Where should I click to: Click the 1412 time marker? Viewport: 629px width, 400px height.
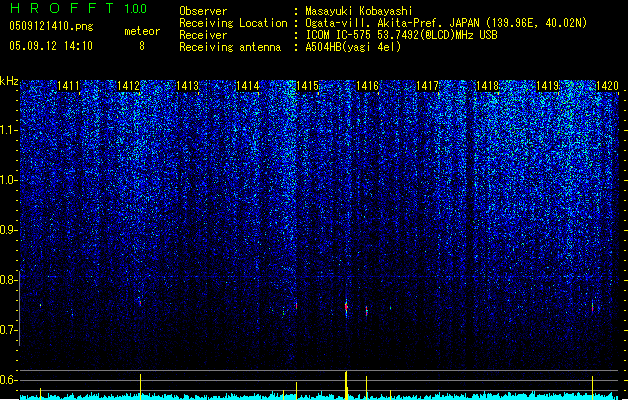click(128, 85)
